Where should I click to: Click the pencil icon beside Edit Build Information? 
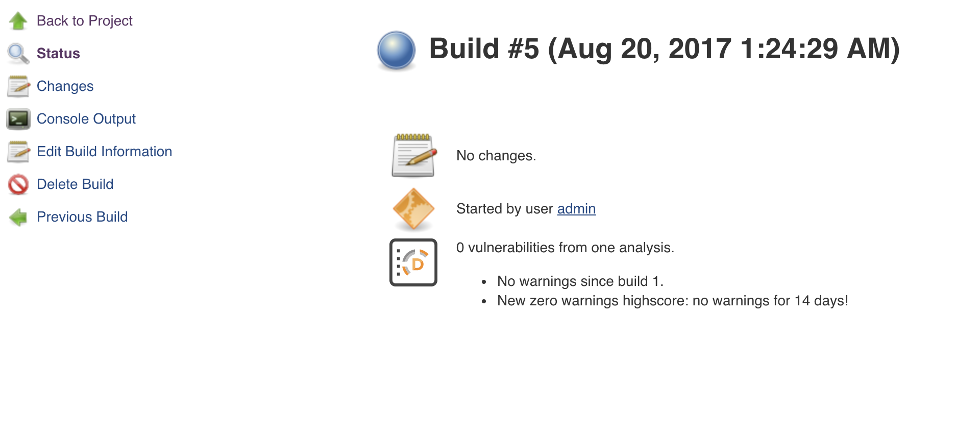(18, 151)
